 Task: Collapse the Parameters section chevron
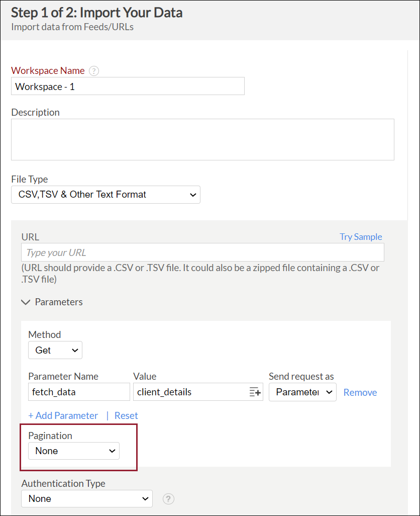point(27,302)
